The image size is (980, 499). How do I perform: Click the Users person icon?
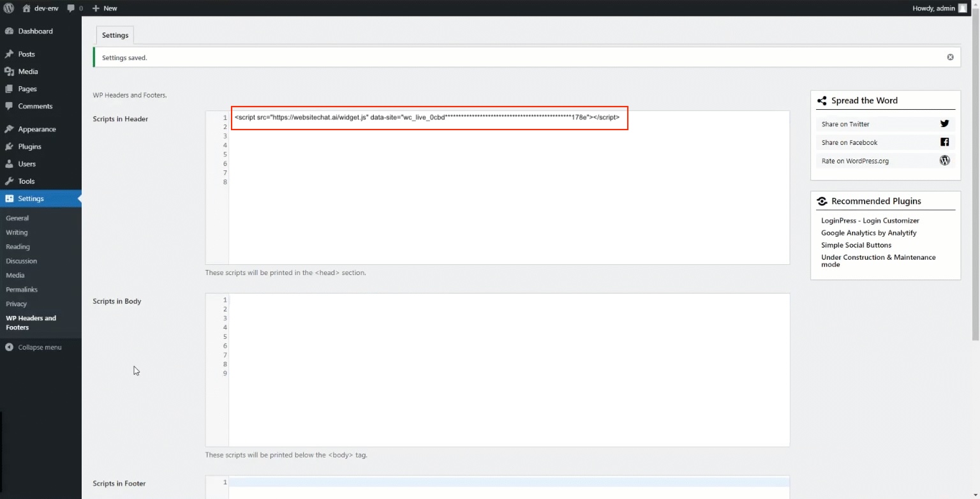click(x=9, y=164)
